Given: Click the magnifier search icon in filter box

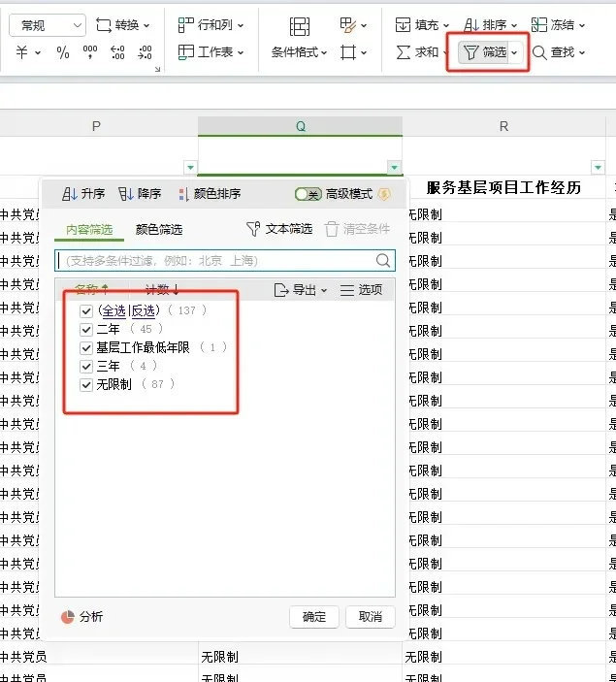Looking at the screenshot, I should pyautogui.click(x=383, y=261).
